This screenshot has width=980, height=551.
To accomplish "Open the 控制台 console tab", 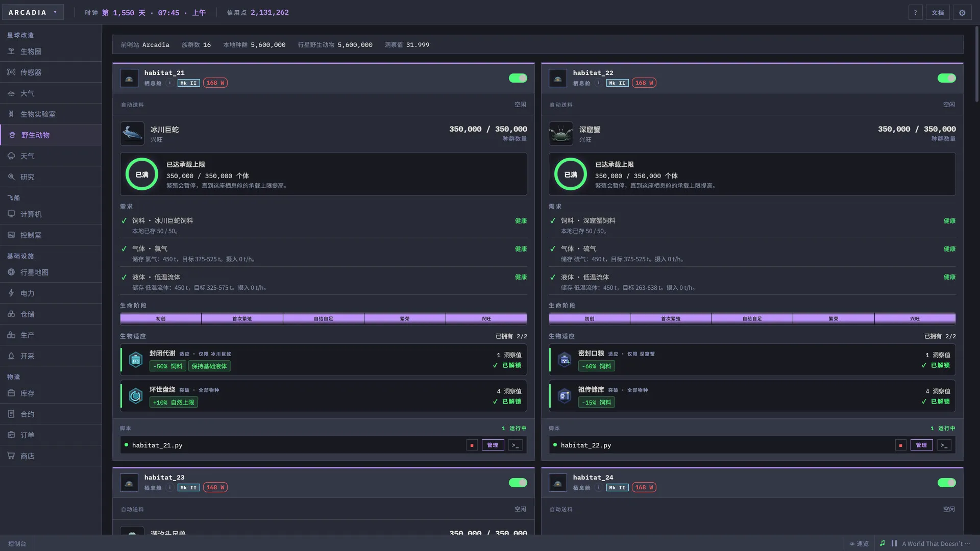I will coord(17,544).
